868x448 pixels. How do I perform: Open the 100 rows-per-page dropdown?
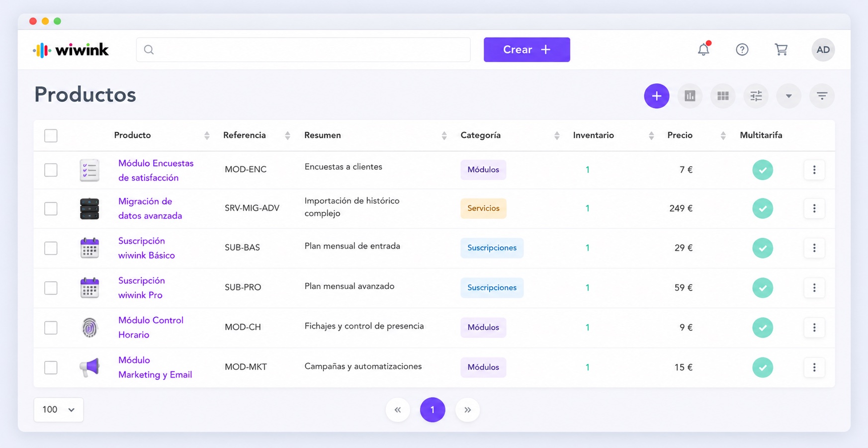click(x=59, y=410)
